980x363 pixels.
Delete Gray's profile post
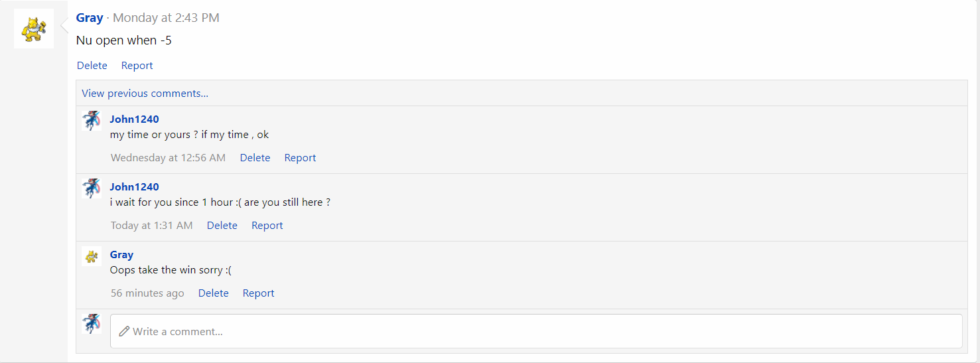(x=92, y=66)
